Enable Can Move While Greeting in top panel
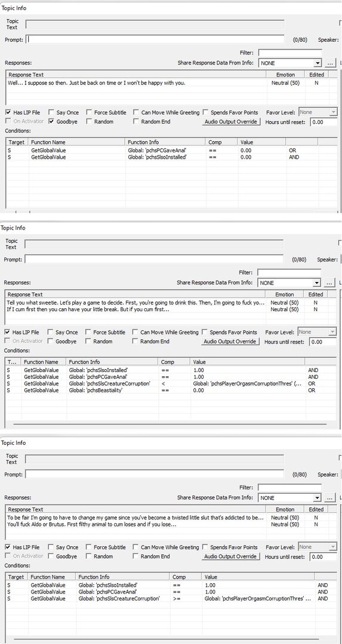This screenshot has width=342, height=644. pos(136,112)
